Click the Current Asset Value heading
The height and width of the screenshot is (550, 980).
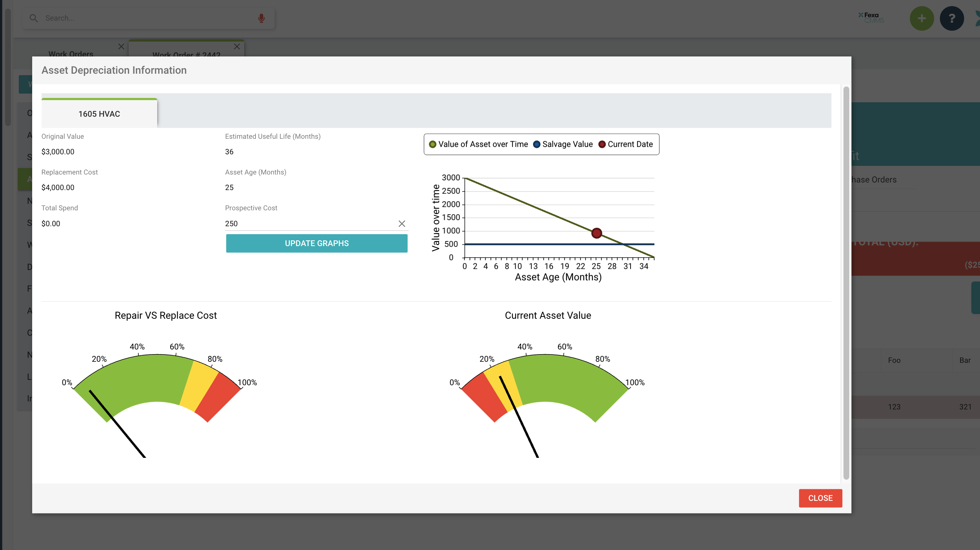point(547,315)
